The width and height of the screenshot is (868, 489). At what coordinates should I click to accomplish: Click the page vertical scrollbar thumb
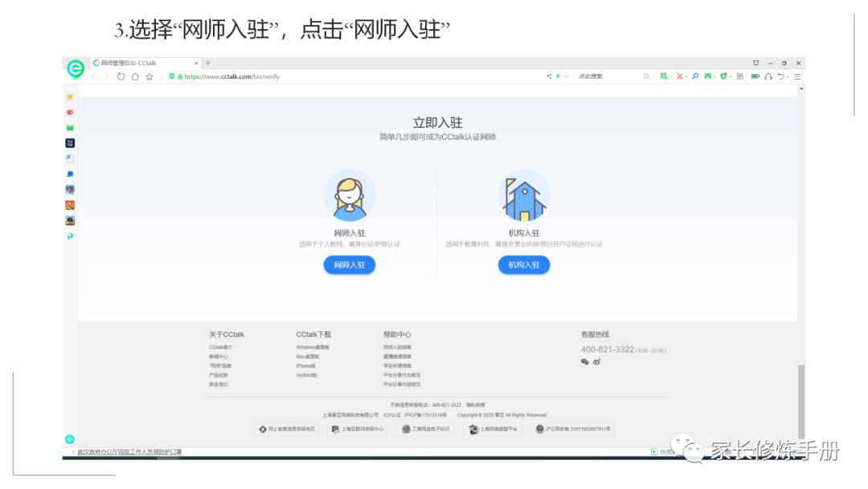click(801, 402)
